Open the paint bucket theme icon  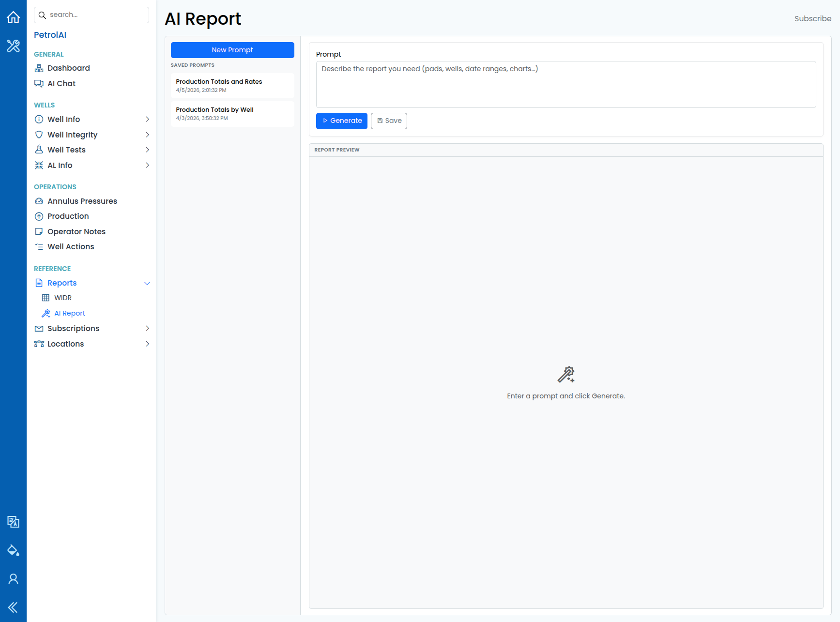(x=13, y=550)
